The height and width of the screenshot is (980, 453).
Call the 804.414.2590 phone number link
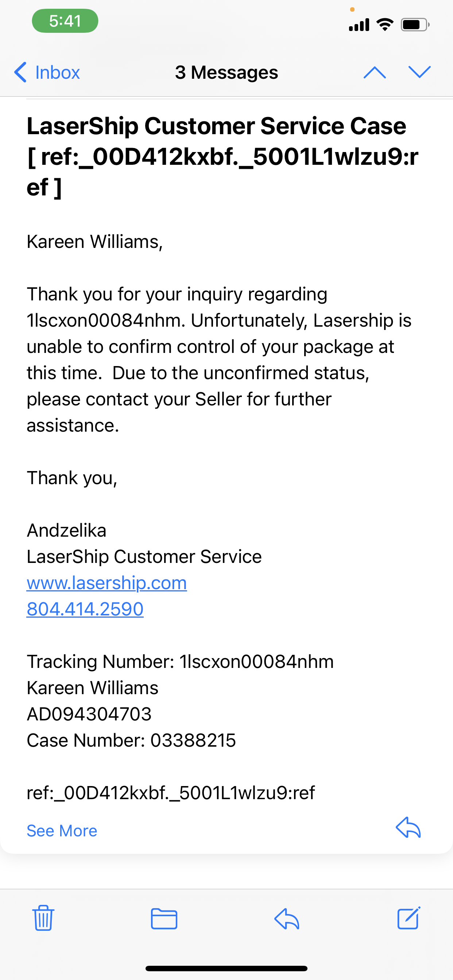tap(85, 609)
